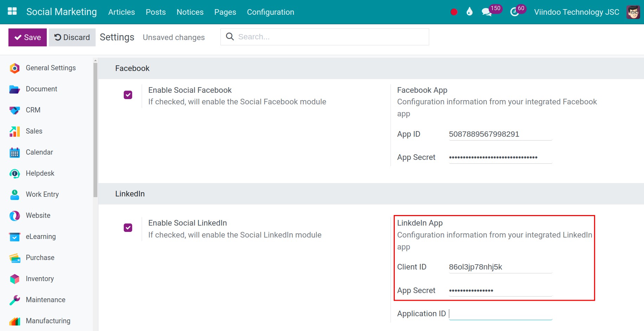Open the Notices menu
Viewport: 644px width, 331px height.
[190, 12]
